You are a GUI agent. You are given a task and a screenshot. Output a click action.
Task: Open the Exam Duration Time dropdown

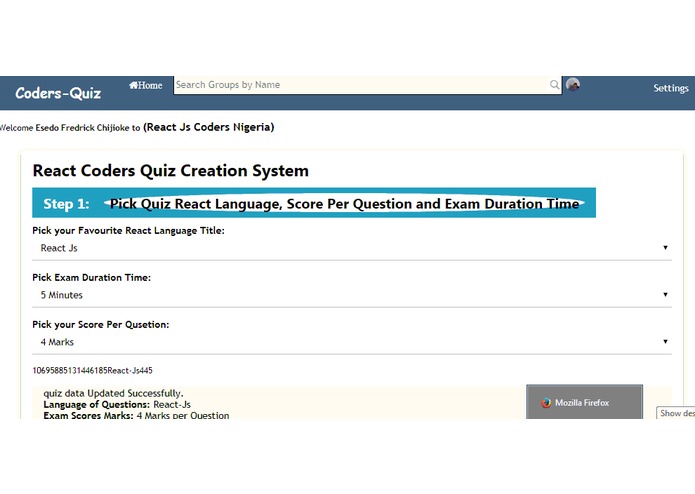pyautogui.click(x=352, y=295)
